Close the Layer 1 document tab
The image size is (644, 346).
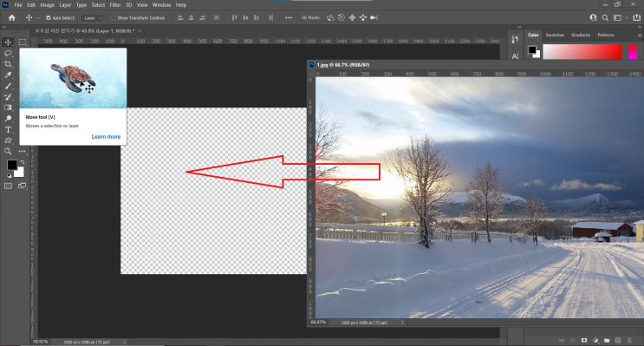pos(140,31)
